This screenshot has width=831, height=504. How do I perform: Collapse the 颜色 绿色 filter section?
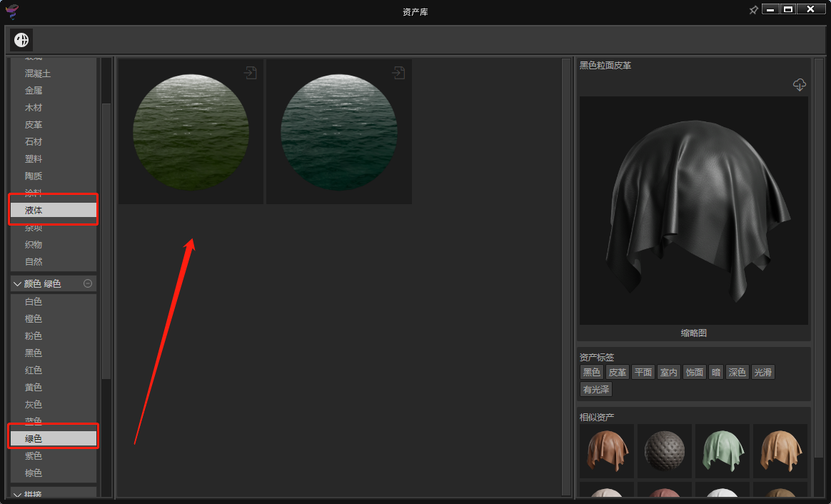coord(17,284)
